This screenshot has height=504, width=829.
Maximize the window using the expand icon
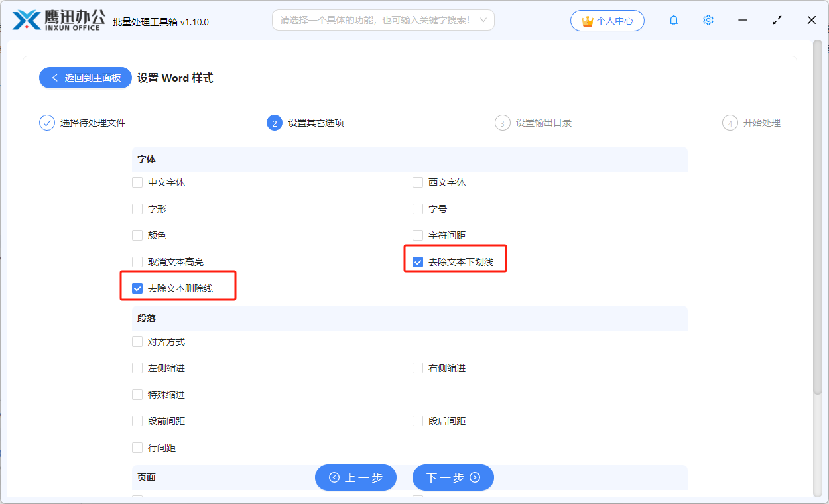pos(777,20)
